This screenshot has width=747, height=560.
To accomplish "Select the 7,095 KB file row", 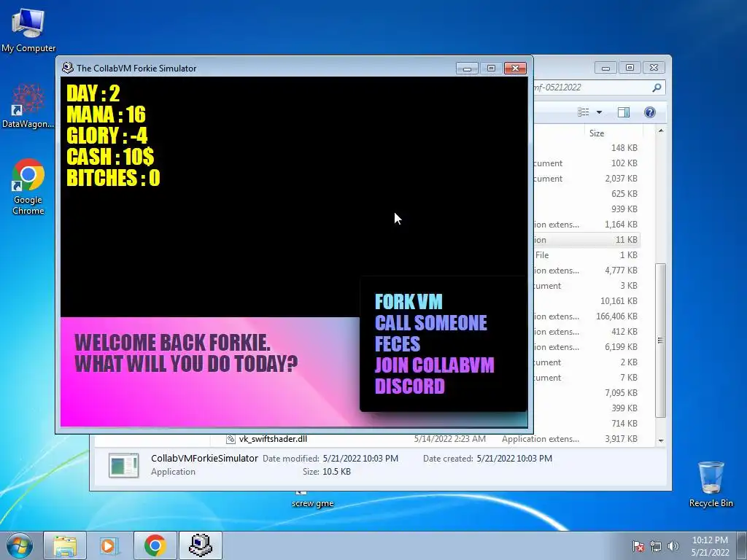I will [587, 393].
